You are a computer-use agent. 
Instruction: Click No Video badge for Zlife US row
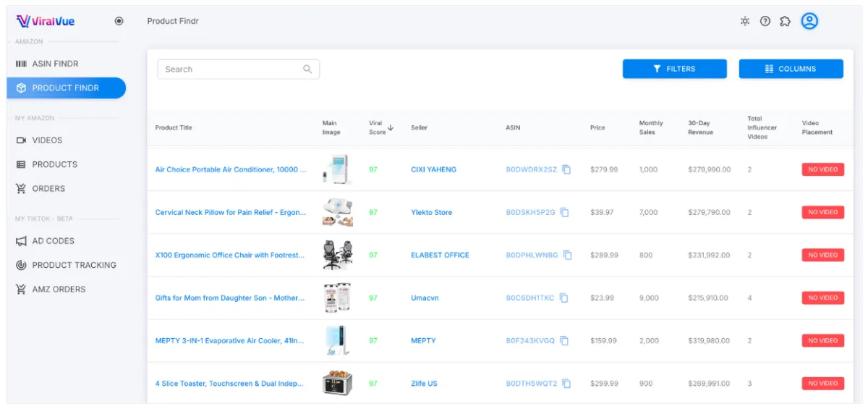coord(823,383)
